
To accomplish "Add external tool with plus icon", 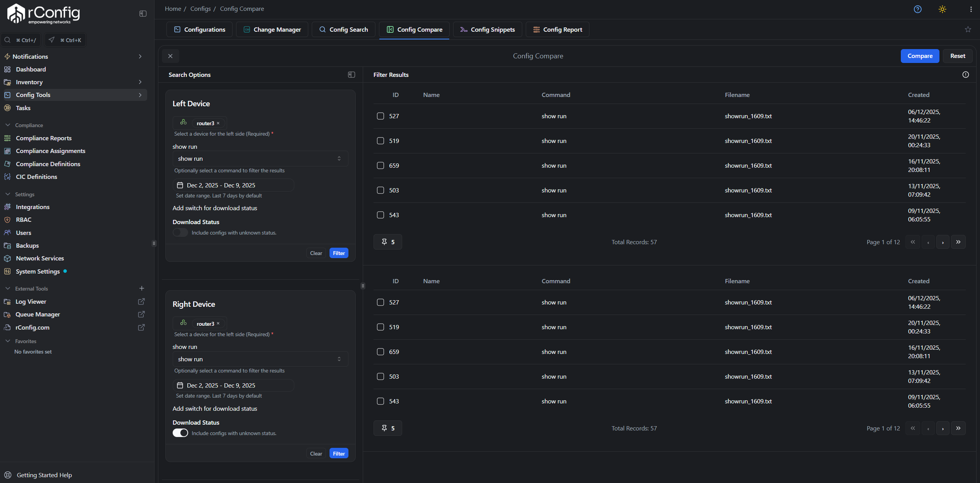I will coord(141,288).
